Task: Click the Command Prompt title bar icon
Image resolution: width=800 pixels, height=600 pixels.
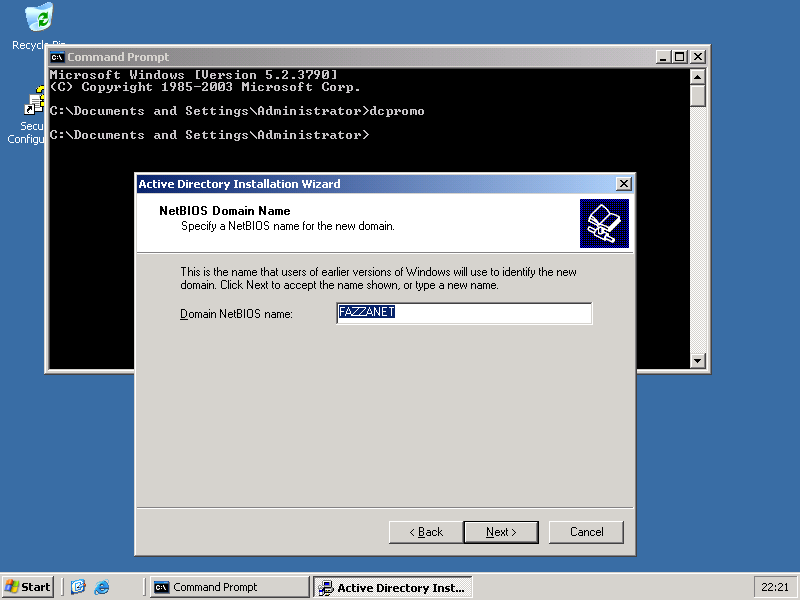Action: (x=57, y=57)
